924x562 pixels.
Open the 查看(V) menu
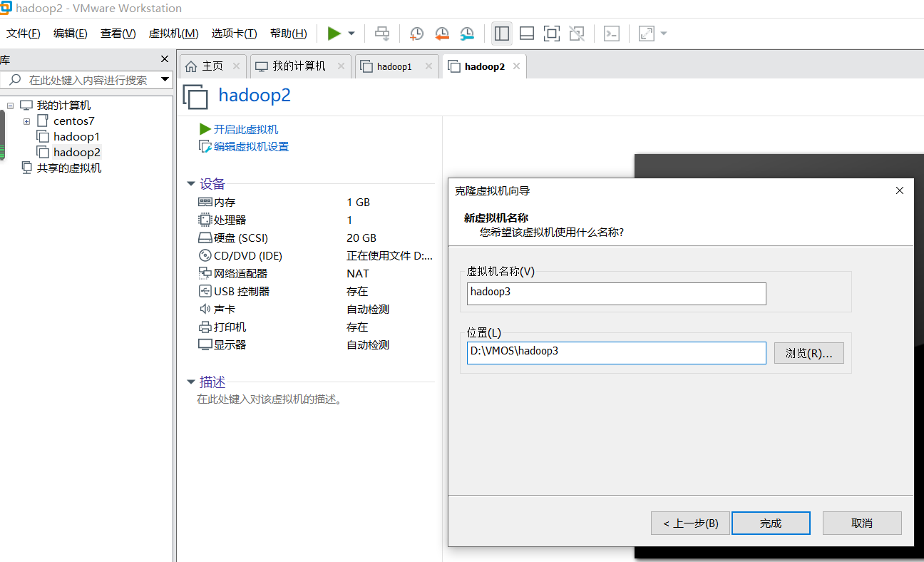pyautogui.click(x=118, y=34)
